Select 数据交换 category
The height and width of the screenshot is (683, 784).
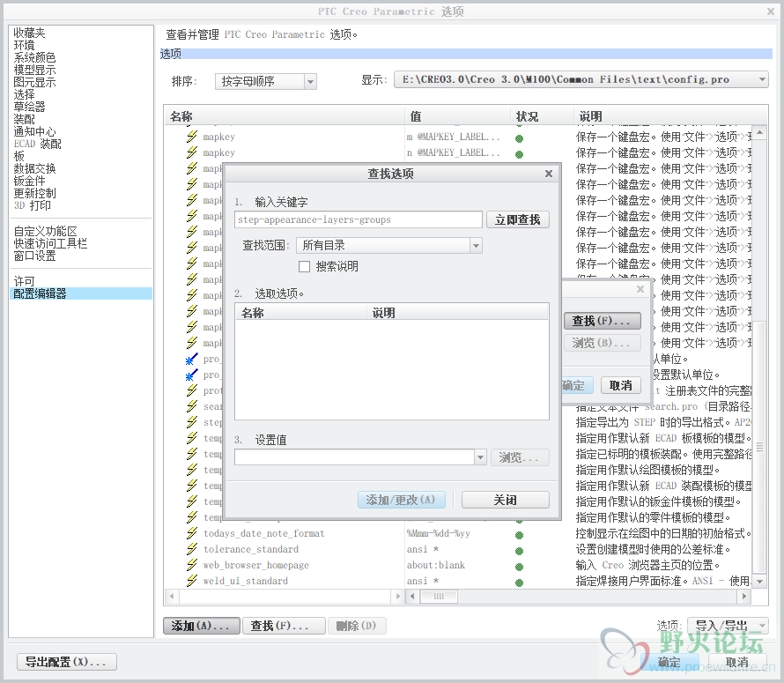34,168
